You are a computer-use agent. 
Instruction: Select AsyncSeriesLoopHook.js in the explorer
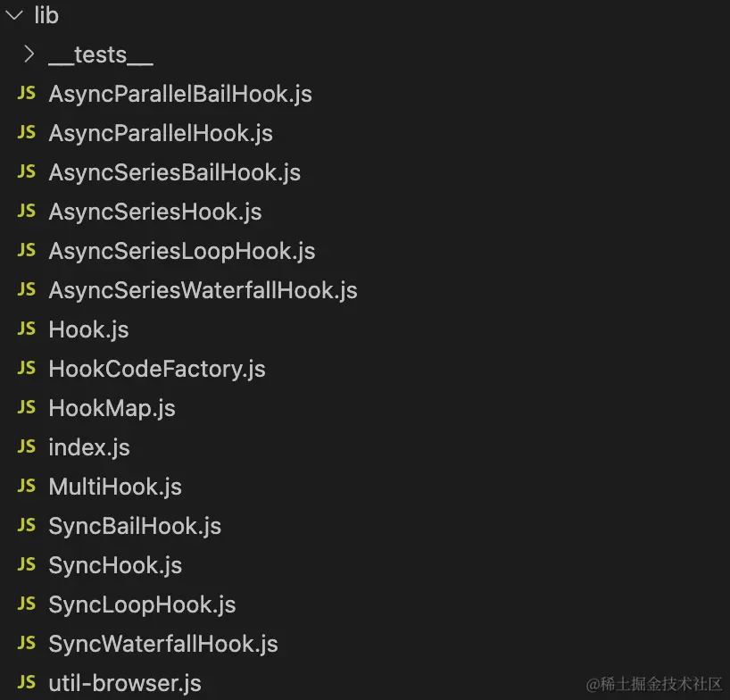182,251
